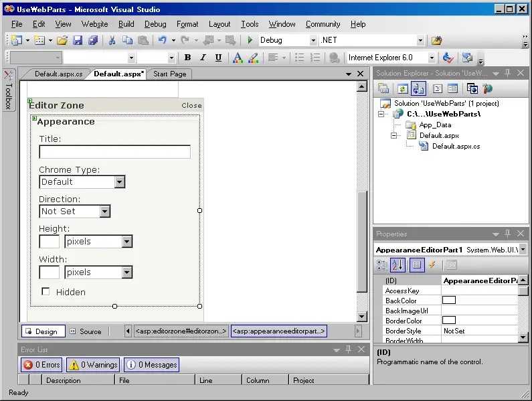Click the BorderColor color swatch
This screenshot has width=532, height=401.
pos(449,320)
